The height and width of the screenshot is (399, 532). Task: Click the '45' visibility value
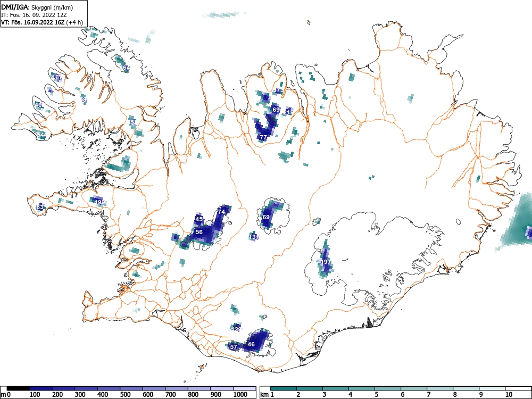(199, 219)
